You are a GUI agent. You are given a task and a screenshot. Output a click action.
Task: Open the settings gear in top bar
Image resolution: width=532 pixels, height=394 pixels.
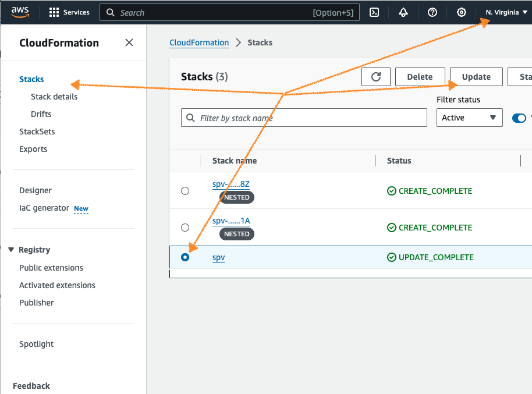pyautogui.click(x=461, y=13)
